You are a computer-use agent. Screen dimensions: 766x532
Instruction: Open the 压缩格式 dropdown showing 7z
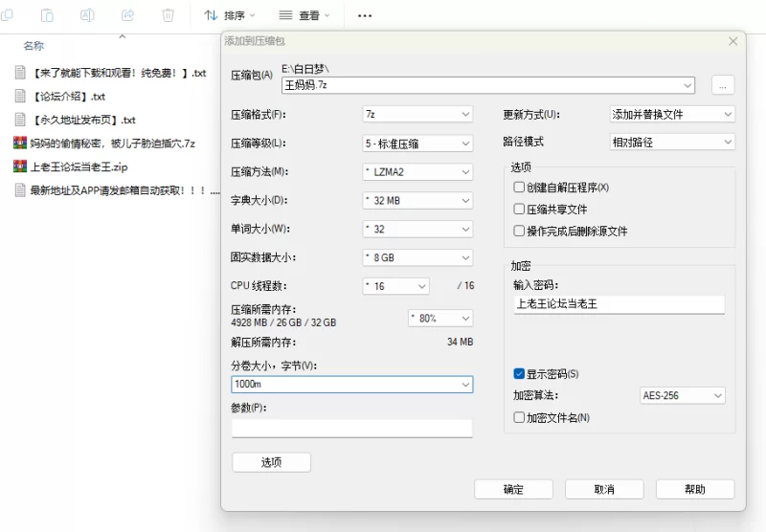click(x=417, y=114)
